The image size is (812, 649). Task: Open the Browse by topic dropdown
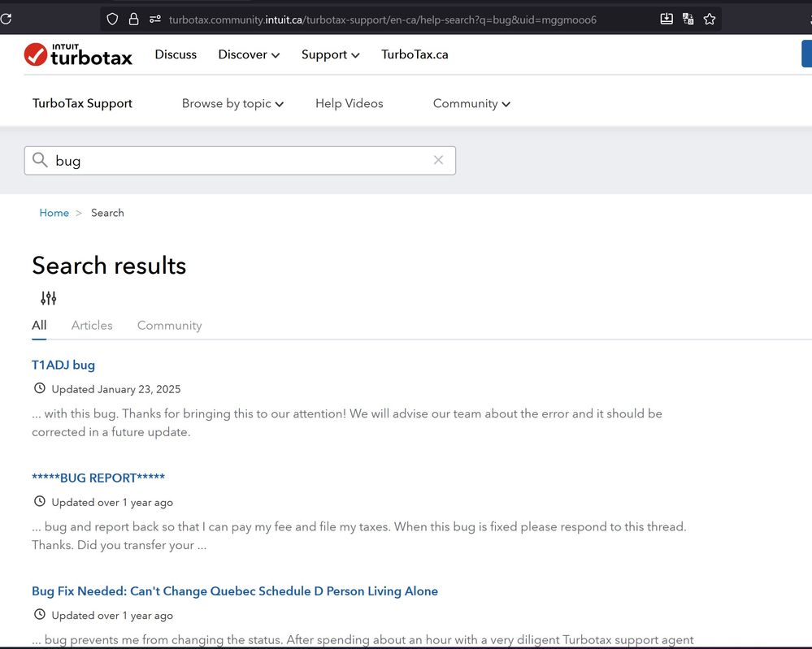(232, 103)
